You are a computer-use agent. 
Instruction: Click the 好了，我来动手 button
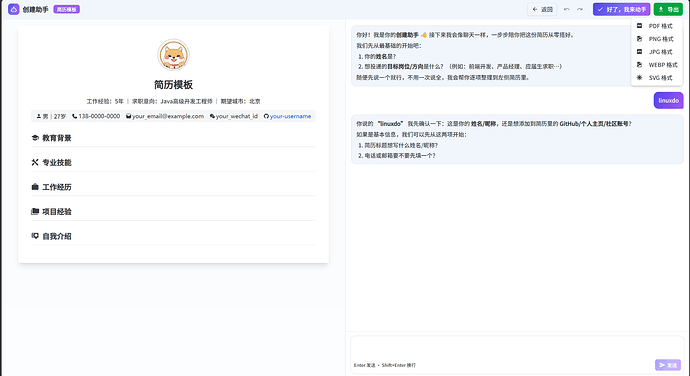pyautogui.click(x=621, y=9)
